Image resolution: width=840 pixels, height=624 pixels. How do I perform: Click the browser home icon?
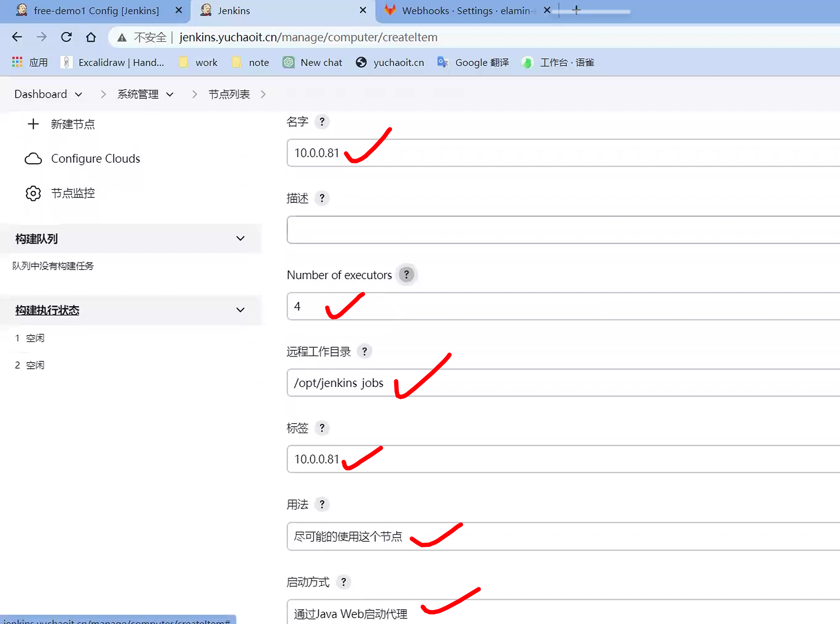[x=91, y=37]
